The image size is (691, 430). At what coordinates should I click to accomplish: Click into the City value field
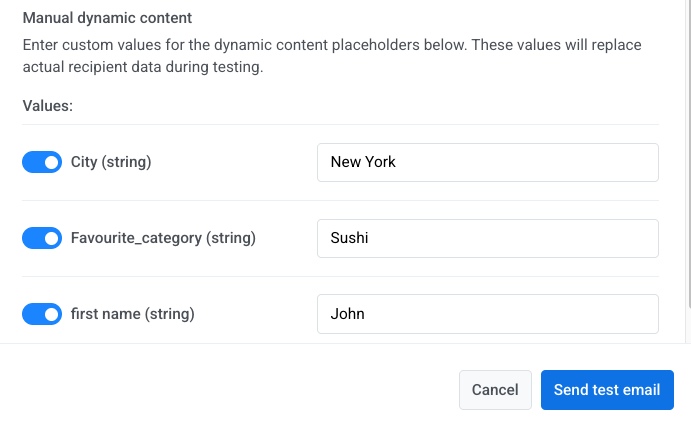487,162
